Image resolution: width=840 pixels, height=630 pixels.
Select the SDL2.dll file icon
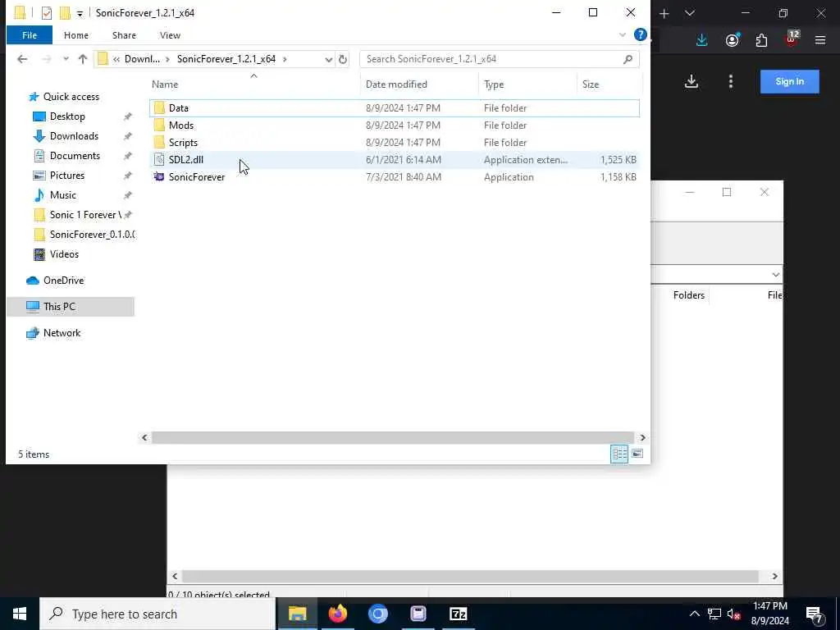[x=159, y=159]
